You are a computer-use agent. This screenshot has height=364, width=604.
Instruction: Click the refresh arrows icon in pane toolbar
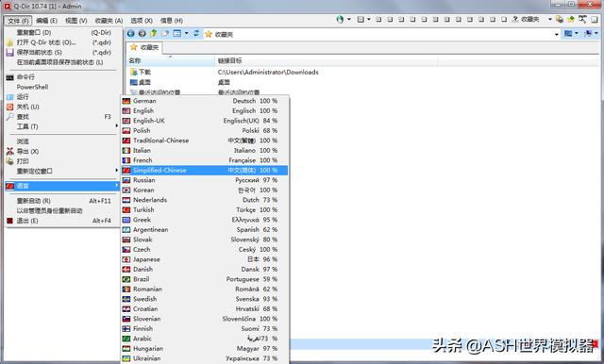click(196, 33)
